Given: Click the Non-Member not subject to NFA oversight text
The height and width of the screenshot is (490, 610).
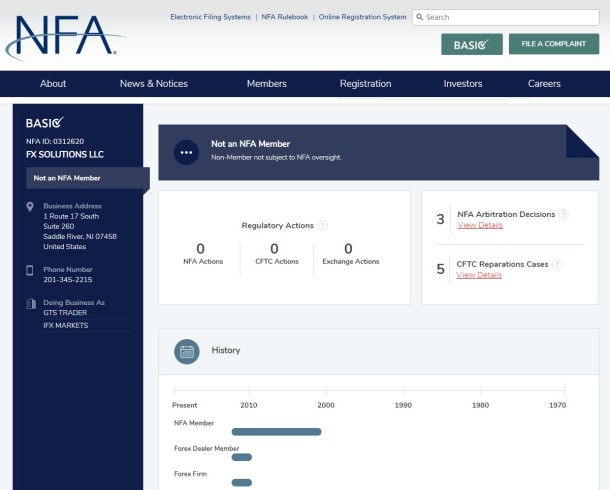Looking at the screenshot, I should 276,158.
